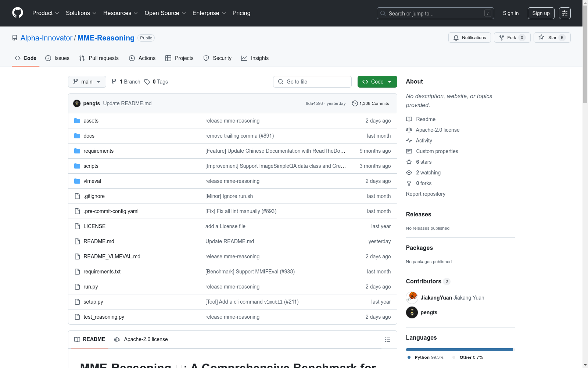Click the vlmeval folder icon
This screenshot has width=588, height=368.
[x=77, y=181]
